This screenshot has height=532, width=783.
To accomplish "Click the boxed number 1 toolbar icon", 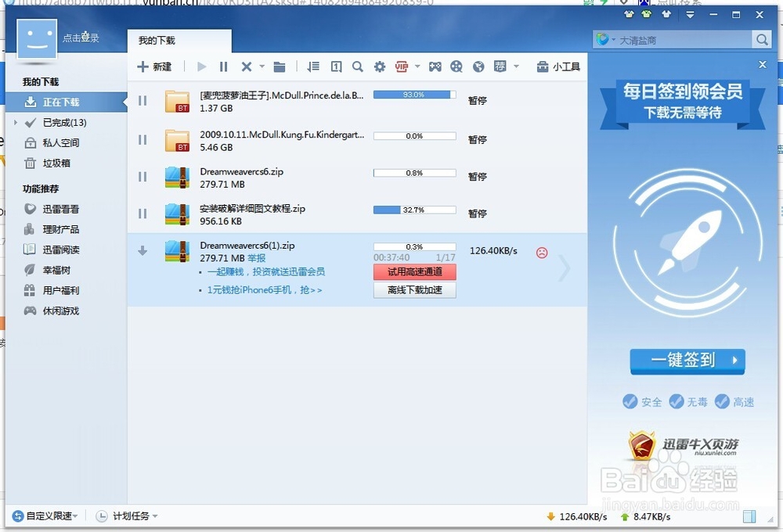I will click(x=336, y=66).
